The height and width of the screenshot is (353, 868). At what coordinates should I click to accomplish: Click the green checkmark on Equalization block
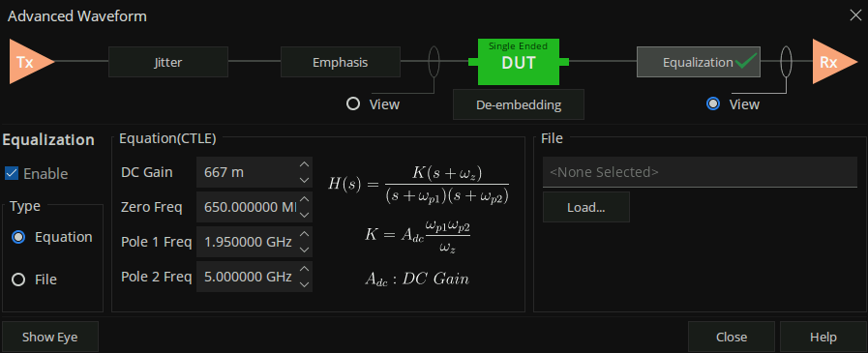pyautogui.click(x=747, y=62)
